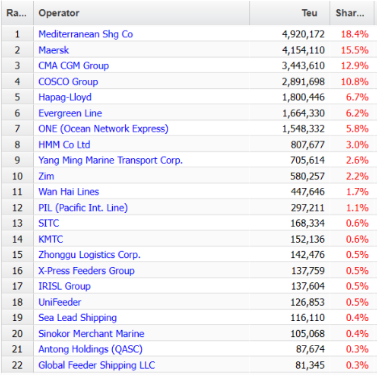Open the Antong Holdings (QASC) link
Screen dimensions: 377x376
tap(91, 349)
